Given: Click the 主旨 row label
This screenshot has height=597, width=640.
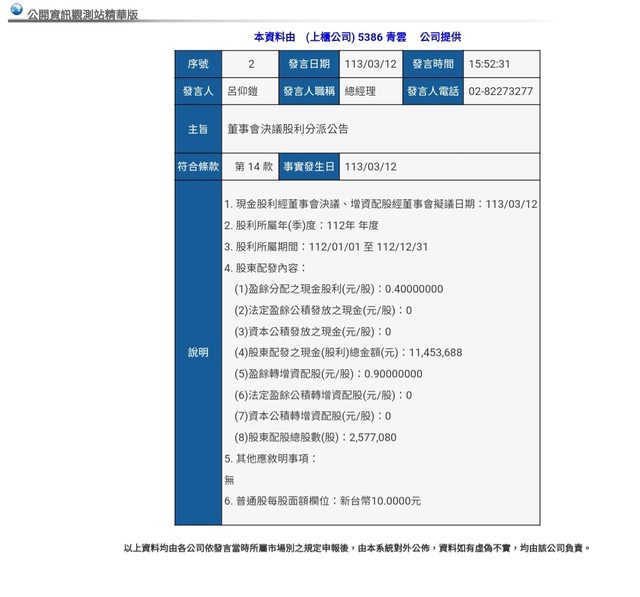Looking at the screenshot, I should 198,130.
